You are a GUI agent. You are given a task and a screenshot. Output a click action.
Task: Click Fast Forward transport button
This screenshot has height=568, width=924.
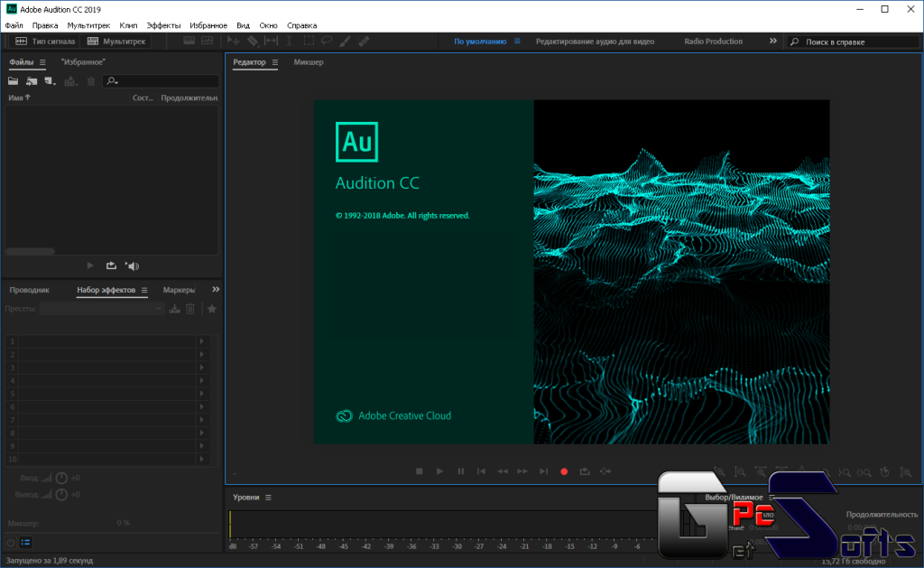(522, 471)
